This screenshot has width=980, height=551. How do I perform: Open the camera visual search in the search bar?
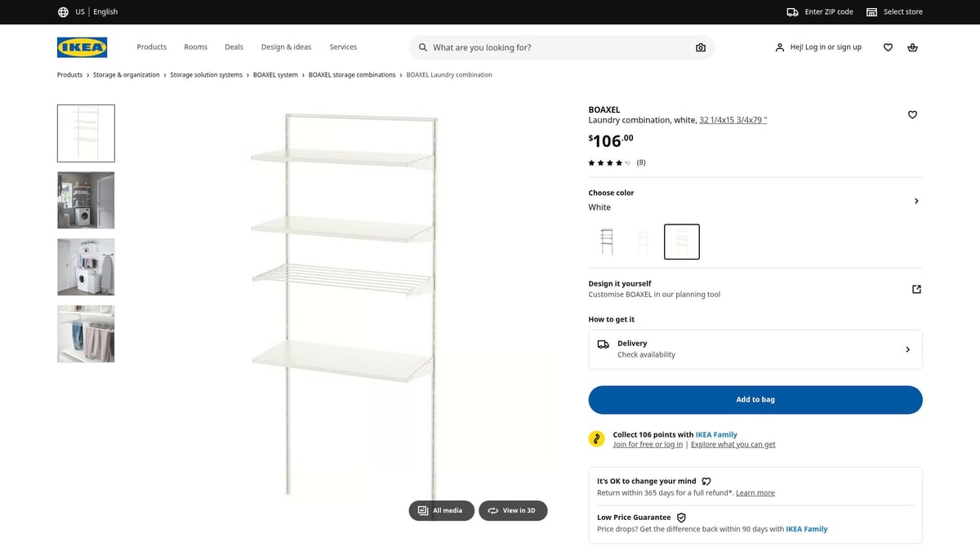[x=701, y=47]
